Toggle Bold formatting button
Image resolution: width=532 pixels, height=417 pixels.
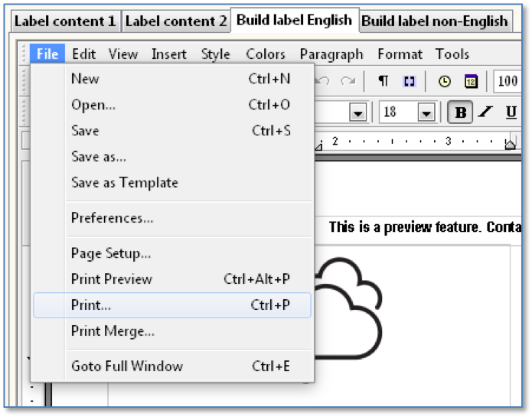click(460, 112)
